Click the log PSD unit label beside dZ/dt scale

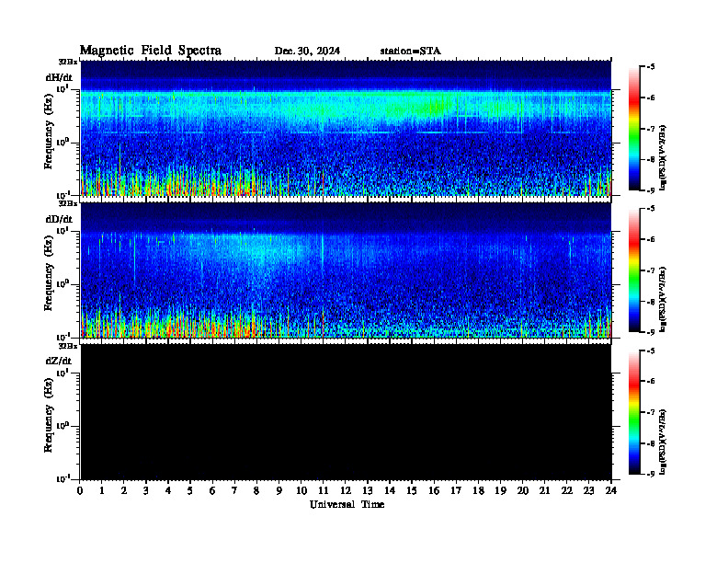664,442
